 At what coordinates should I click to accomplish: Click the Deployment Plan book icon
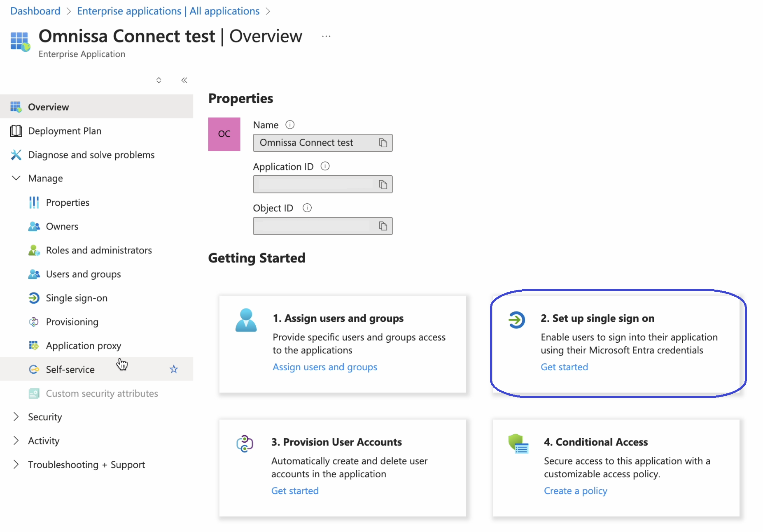pyautogui.click(x=16, y=131)
